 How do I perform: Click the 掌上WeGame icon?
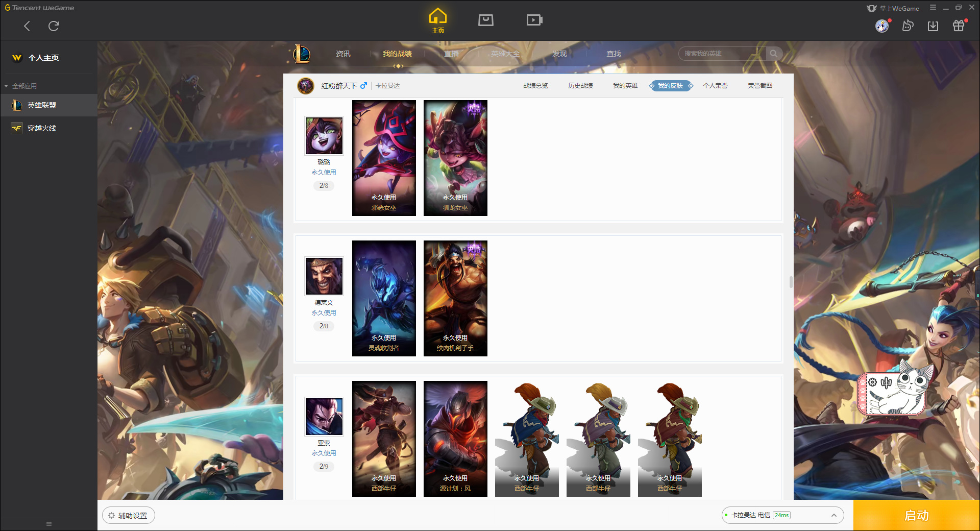872,8
